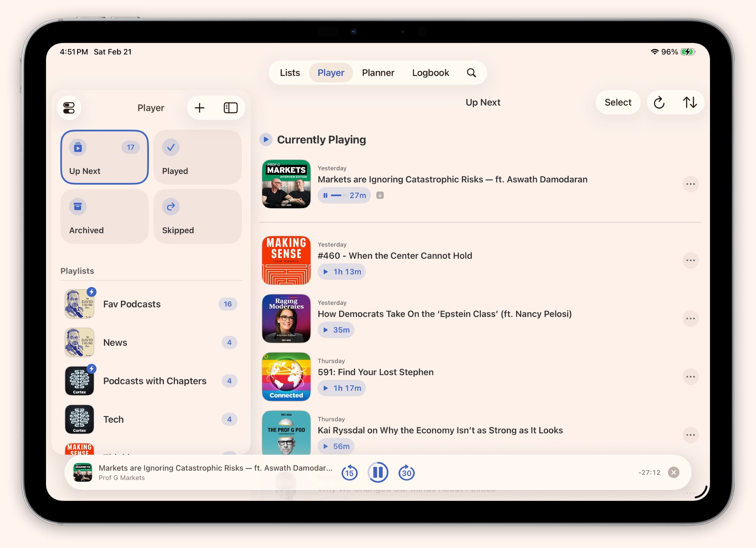The image size is (756, 548).
Task: Open the Skipped episodes filter
Action: coord(197,217)
